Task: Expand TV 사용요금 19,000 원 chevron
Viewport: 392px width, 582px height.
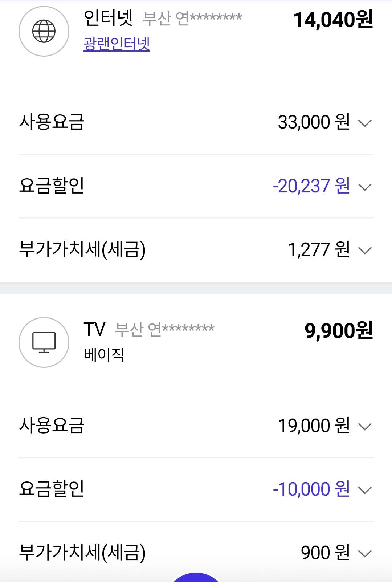Action: click(x=365, y=427)
